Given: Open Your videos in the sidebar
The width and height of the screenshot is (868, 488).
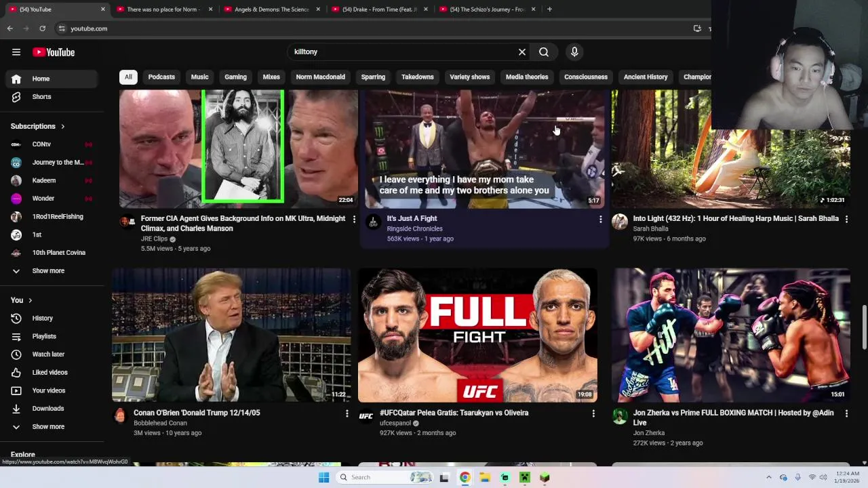Looking at the screenshot, I should pyautogui.click(x=52, y=390).
